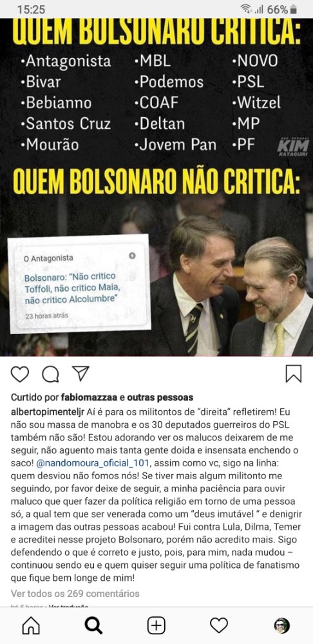The image size is (313, 644).
Task: Open @nandomoura_oficial_101 mention
Action: 93,464
